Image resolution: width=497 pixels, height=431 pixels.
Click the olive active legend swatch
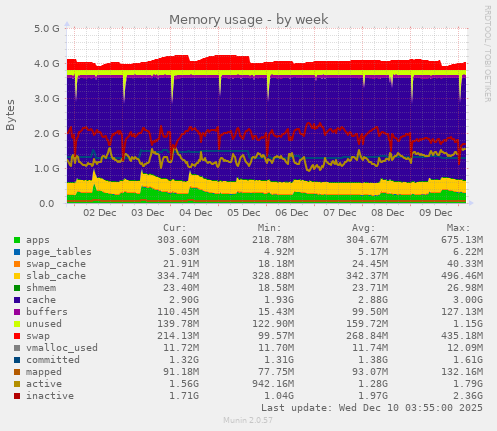(17, 384)
